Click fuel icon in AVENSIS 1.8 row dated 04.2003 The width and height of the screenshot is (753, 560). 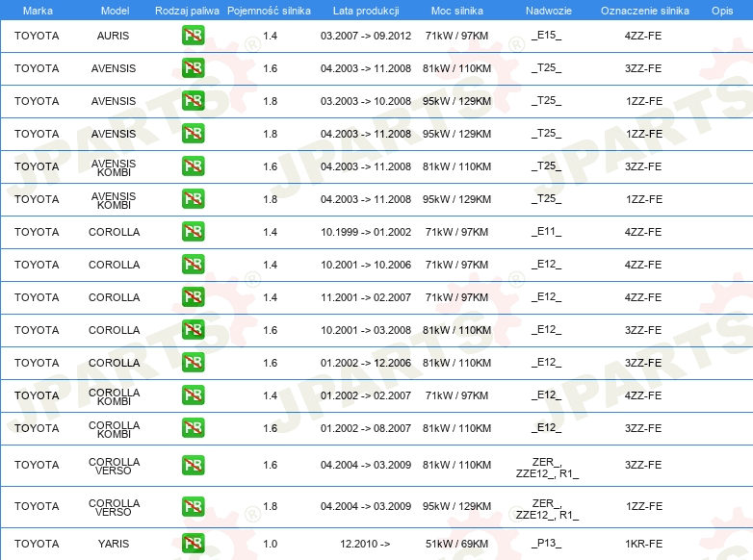click(193, 134)
